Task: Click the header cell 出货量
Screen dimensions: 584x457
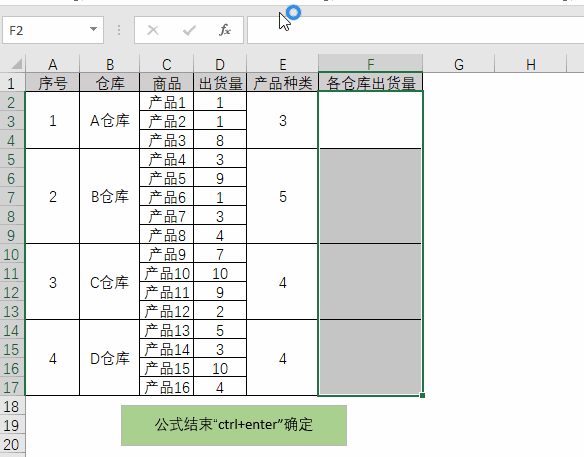Action: (220, 83)
